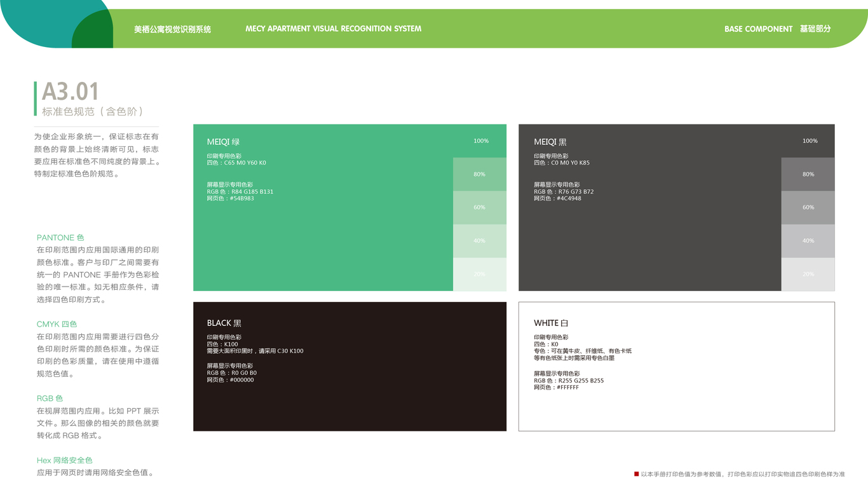The height and width of the screenshot is (488, 868).
Task: Click the RGB 色 heading in left column
Action: pos(50,398)
